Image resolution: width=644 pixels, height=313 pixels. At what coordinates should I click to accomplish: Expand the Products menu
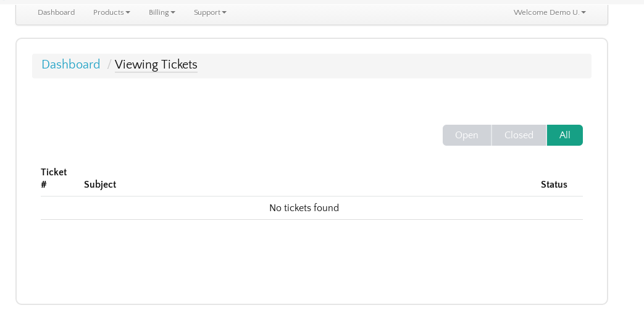111,12
